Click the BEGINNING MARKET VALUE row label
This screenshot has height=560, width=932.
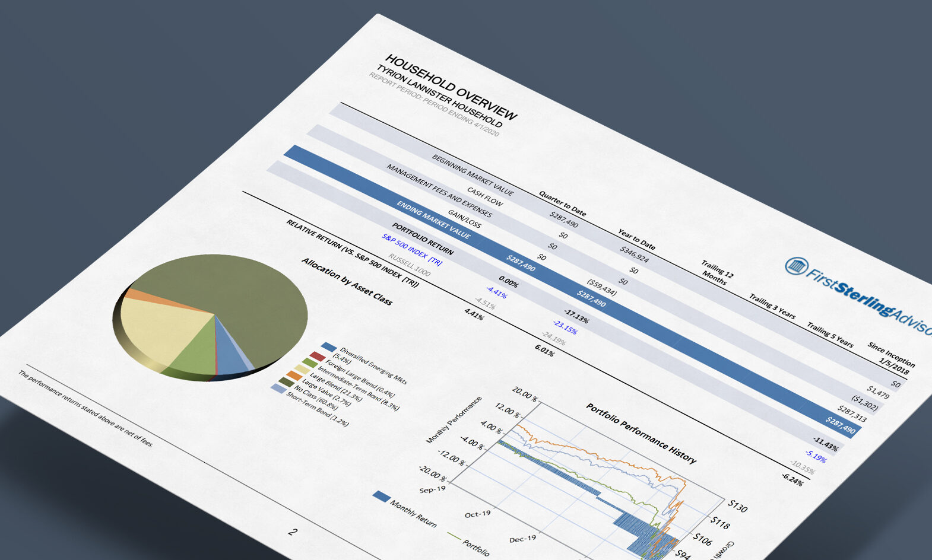[473, 175]
